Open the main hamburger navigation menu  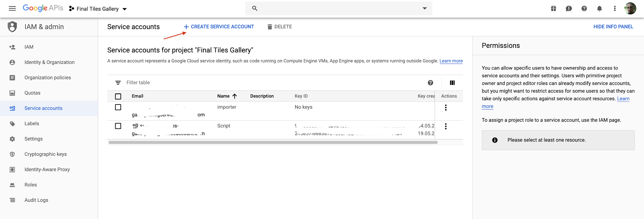tap(12, 8)
